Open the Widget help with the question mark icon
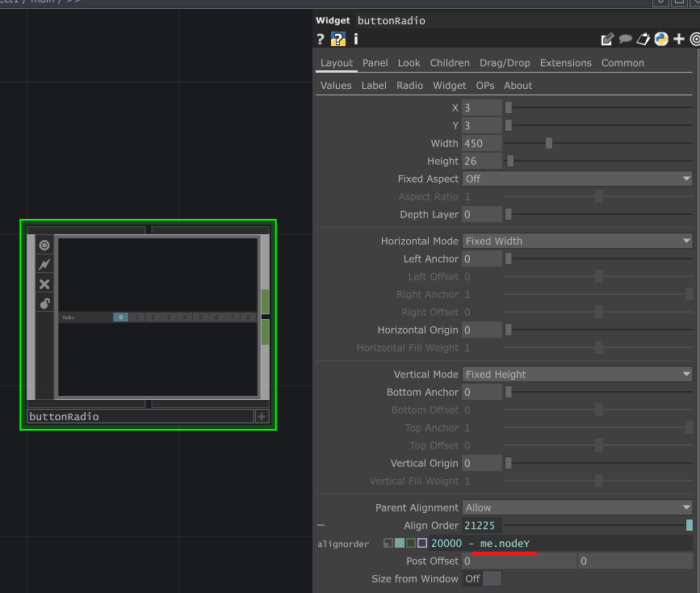Screen dimensions: 700x593 [x=319, y=38]
